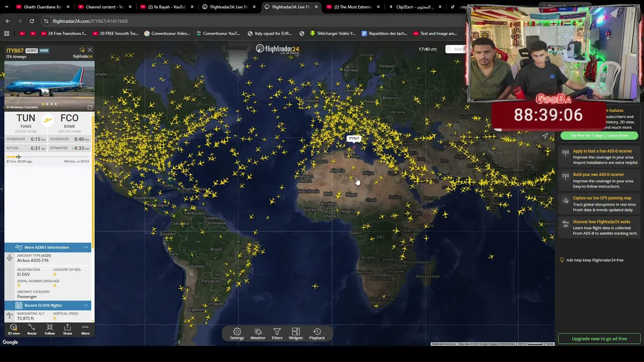Switch to the 'Channel content' tab
Viewport: 644px width, 362px height.
click(x=106, y=7)
